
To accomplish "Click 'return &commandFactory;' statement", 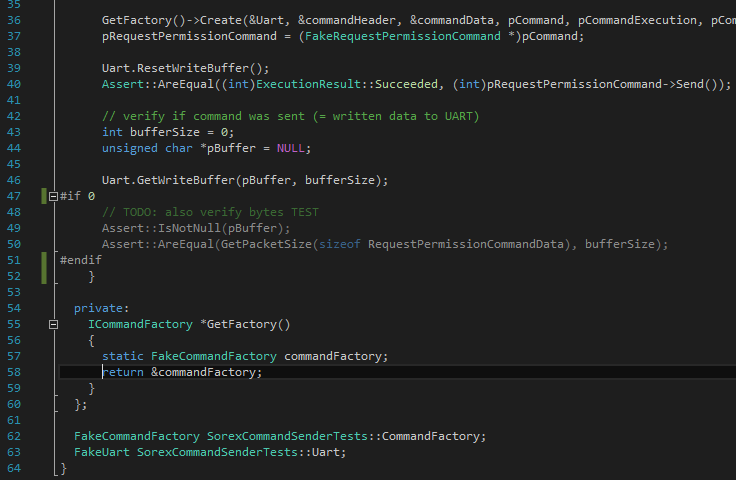I will (x=182, y=372).
